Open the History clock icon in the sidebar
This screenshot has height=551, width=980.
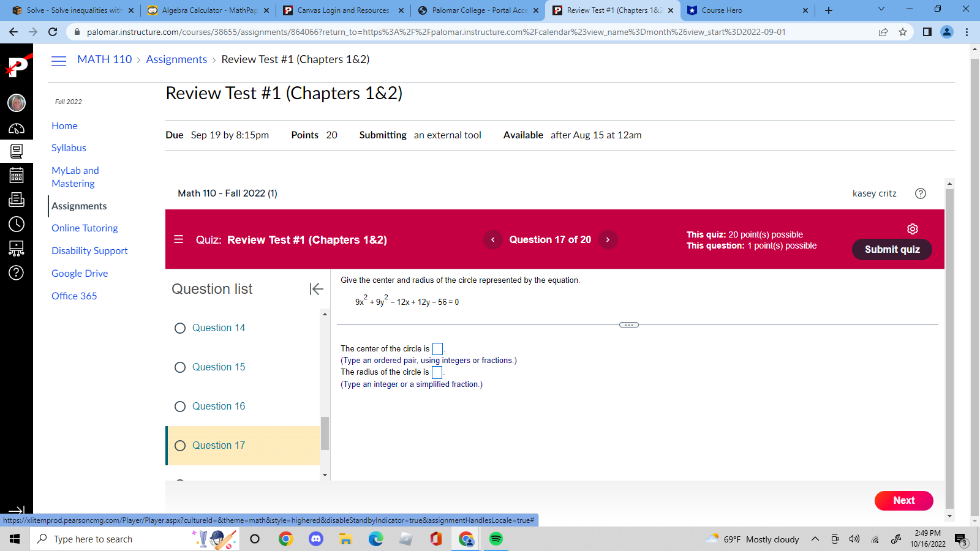pos(17,224)
